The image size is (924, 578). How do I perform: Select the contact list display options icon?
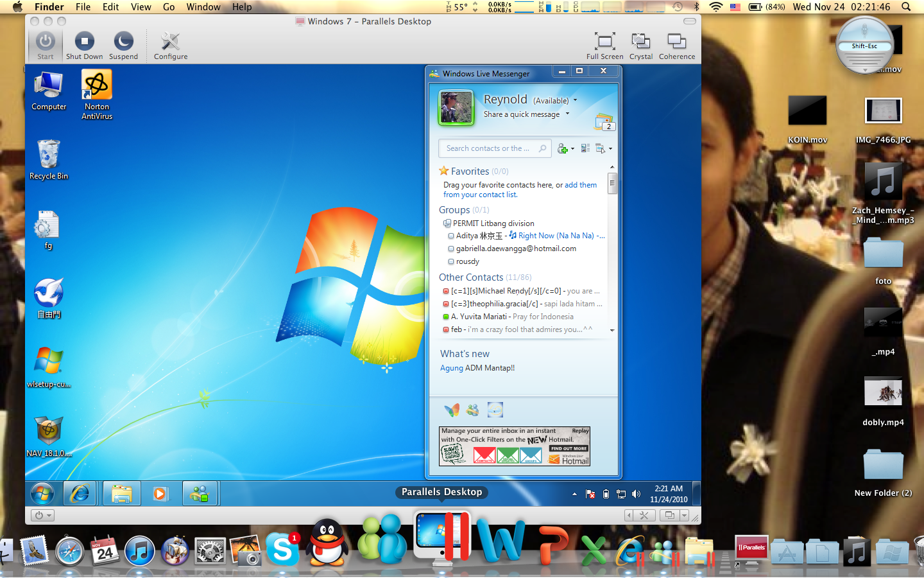(x=585, y=149)
